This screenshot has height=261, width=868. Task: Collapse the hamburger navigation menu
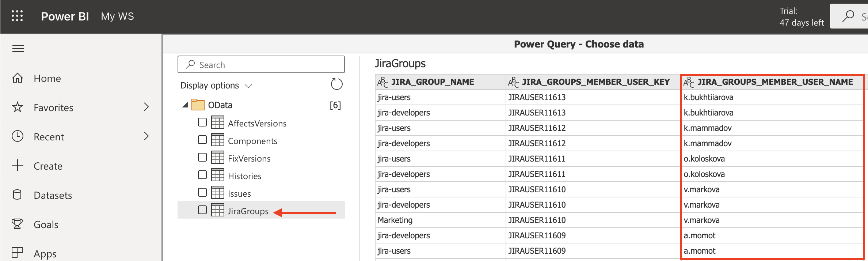(x=18, y=49)
